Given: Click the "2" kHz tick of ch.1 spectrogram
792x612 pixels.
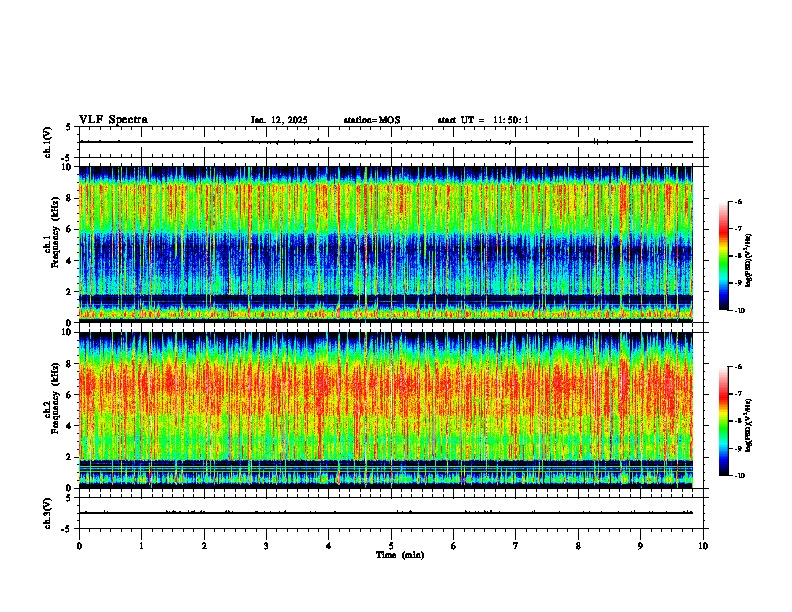Looking at the screenshot, I should 70,292.
